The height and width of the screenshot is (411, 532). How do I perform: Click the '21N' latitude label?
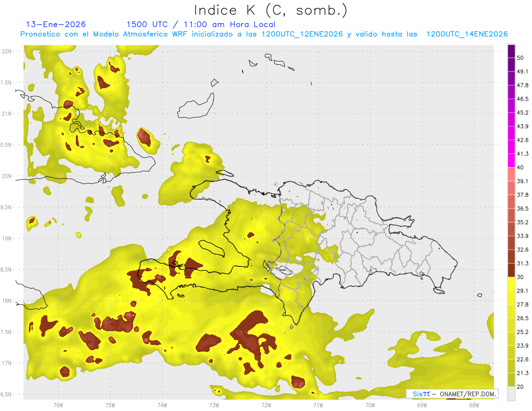7,114
